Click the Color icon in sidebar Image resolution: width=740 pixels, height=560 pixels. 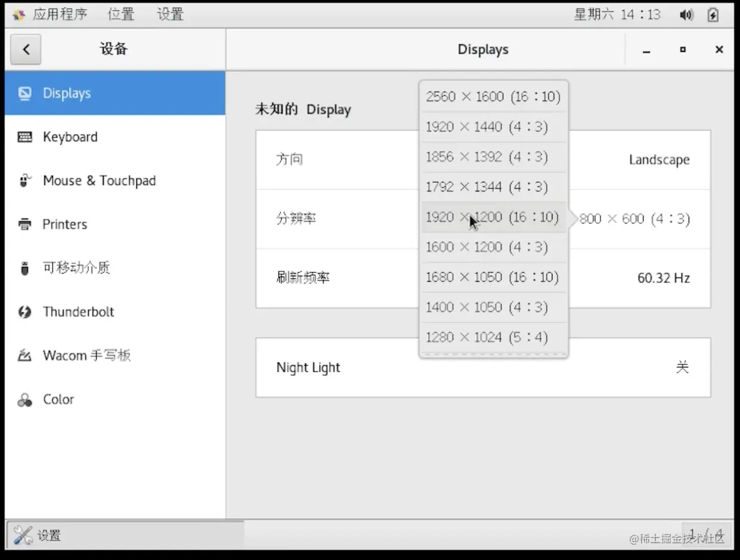coord(24,400)
